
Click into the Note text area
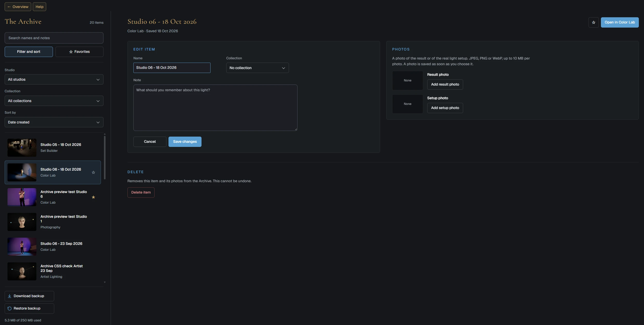[215, 108]
